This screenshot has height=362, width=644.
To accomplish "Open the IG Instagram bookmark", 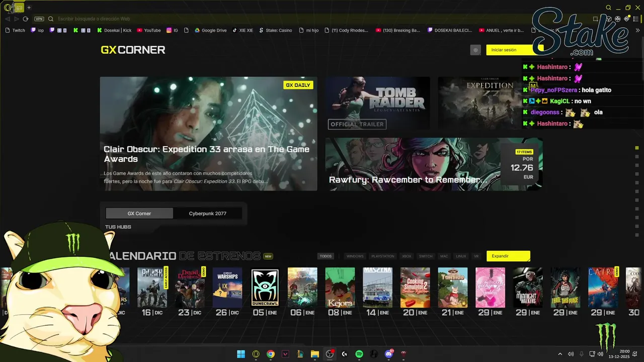I will click(172, 30).
